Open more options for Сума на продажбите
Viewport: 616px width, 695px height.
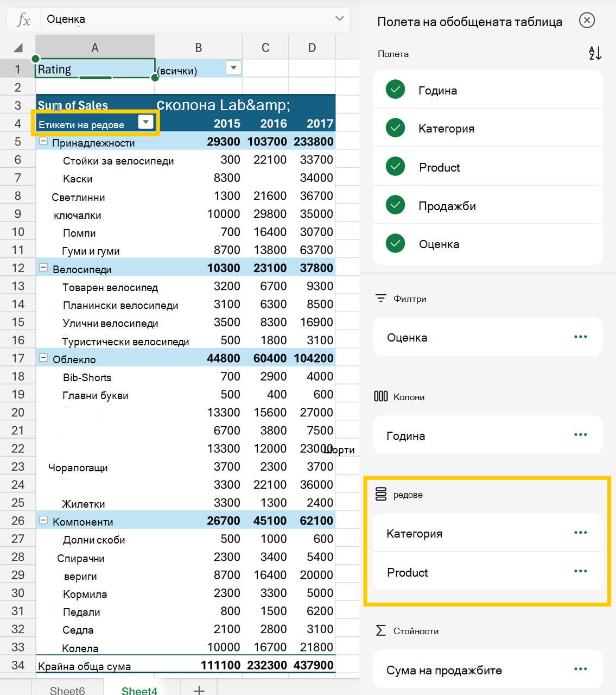(x=580, y=669)
